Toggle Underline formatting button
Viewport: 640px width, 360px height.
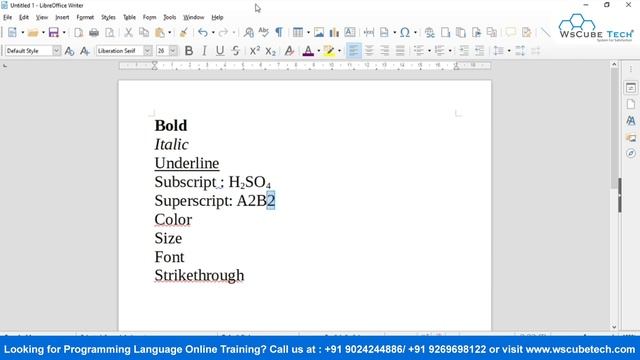point(220,51)
